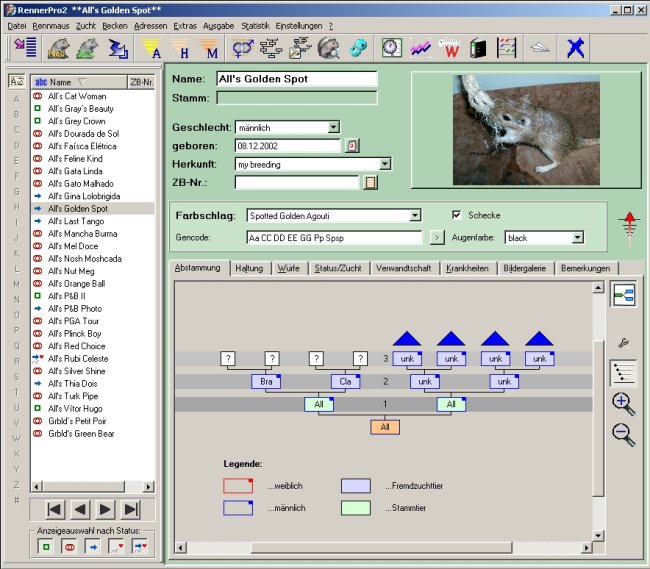Click the wrench settings icon beside pedigree

tap(624, 343)
